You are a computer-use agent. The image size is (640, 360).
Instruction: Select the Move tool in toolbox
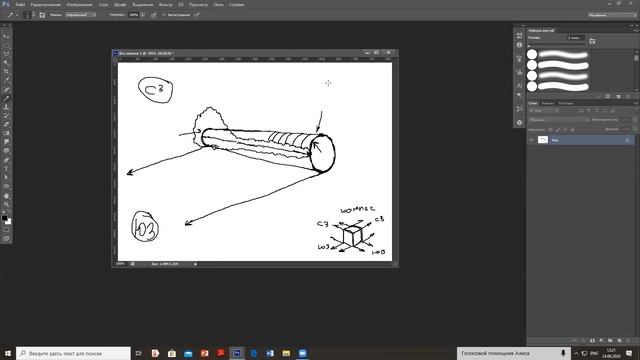click(6, 36)
